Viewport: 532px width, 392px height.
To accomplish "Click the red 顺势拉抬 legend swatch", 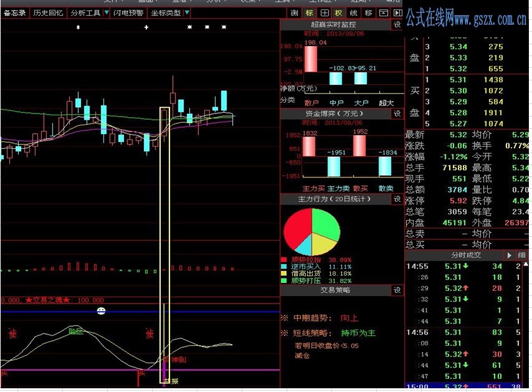I will click(x=284, y=260).
